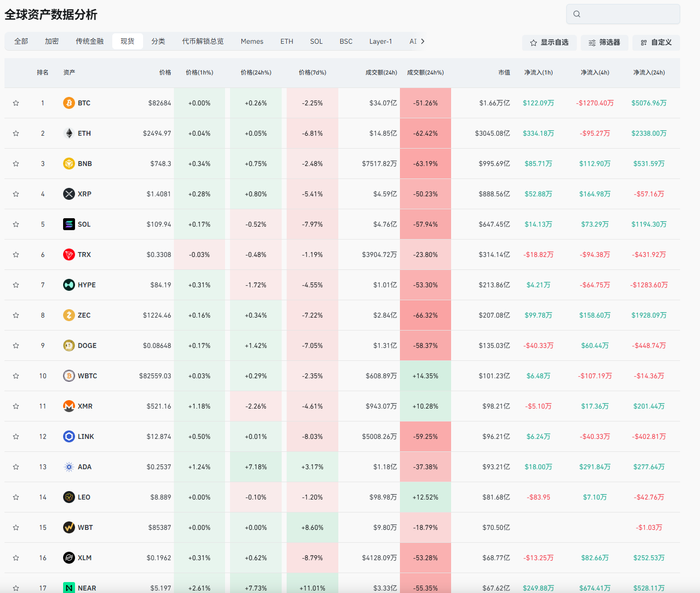Sort by 排名 column header
This screenshot has height=593, width=700.
click(43, 73)
